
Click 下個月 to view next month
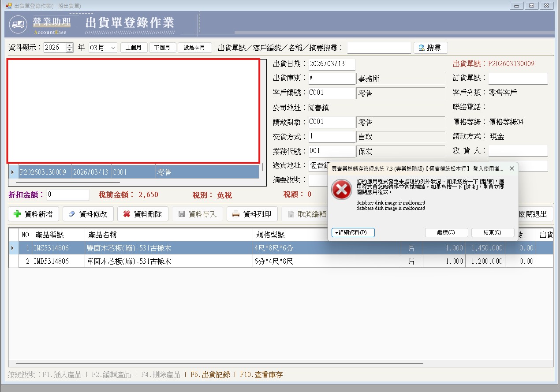click(x=163, y=48)
